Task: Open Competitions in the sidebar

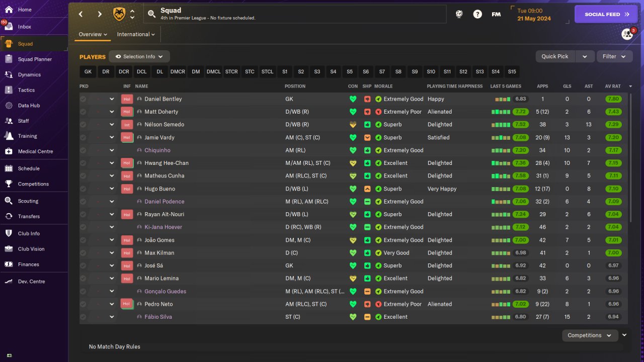Action: point(34,184)
